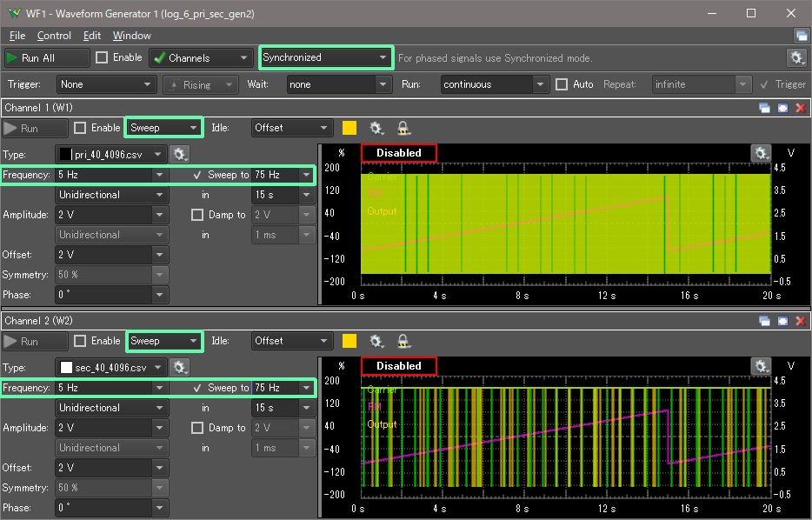Viewport: 812px width, 520px height.
Task: Open the Control menu
Action: (x=54, y=36)
